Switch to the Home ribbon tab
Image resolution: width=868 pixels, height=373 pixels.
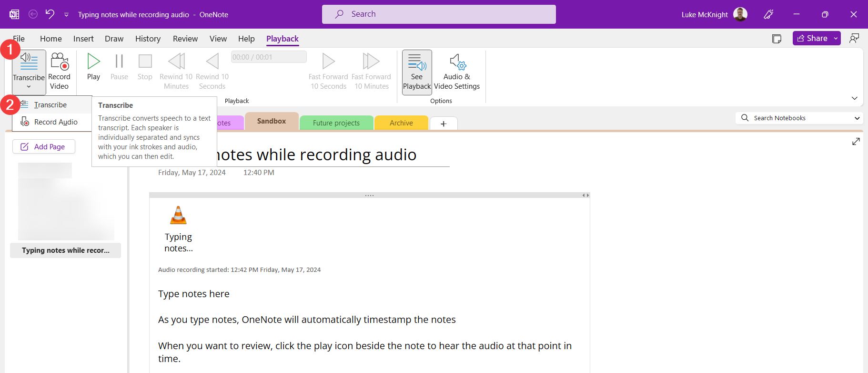(x=51, y=39)
